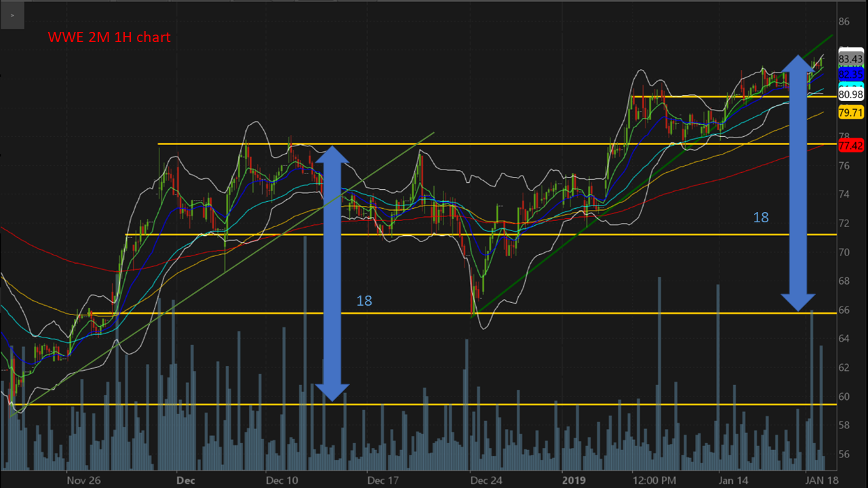Screen dimensions: 868x488
Task: Click the 62 value on price axis
Action: point(844,367)
